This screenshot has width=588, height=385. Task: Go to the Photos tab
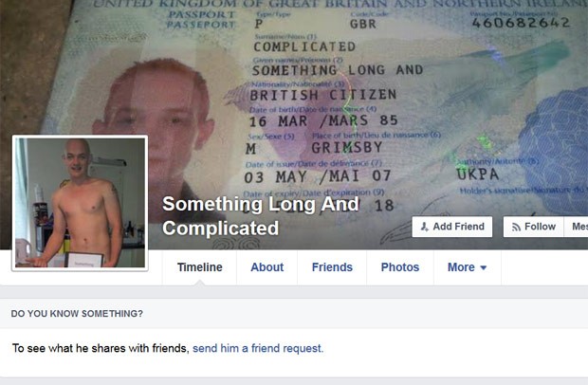pyautogui.click(x=400, y=267)
